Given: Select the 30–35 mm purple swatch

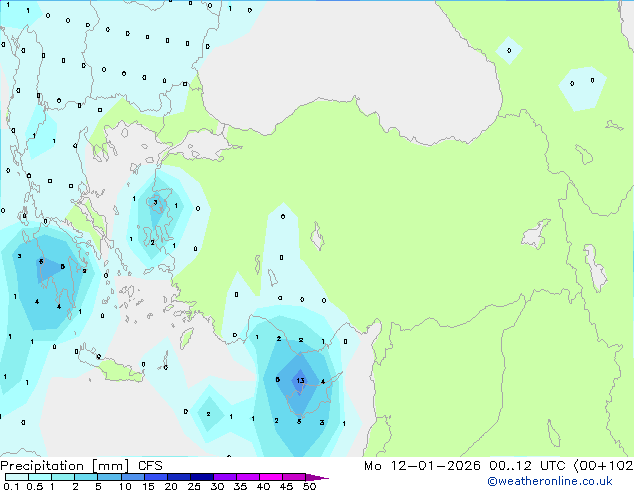Looking at the screenshot, I should point(225,477).
